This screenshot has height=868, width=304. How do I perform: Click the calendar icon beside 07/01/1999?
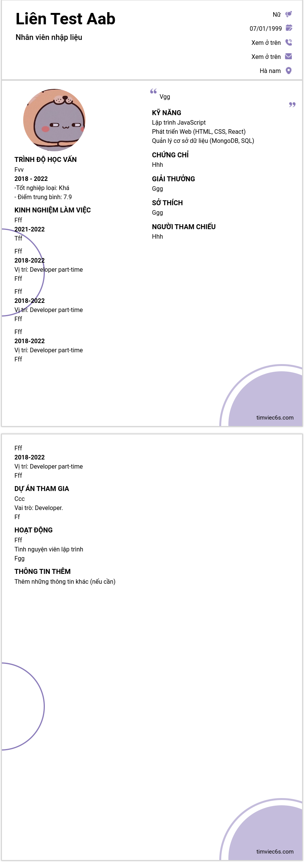pos(289,28)
